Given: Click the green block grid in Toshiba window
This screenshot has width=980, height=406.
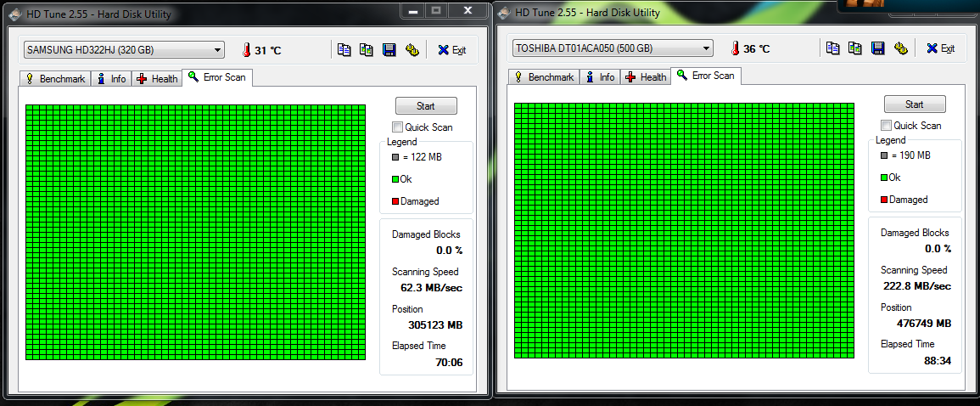Looking at the screenshot, I should (x=685, y=231).
